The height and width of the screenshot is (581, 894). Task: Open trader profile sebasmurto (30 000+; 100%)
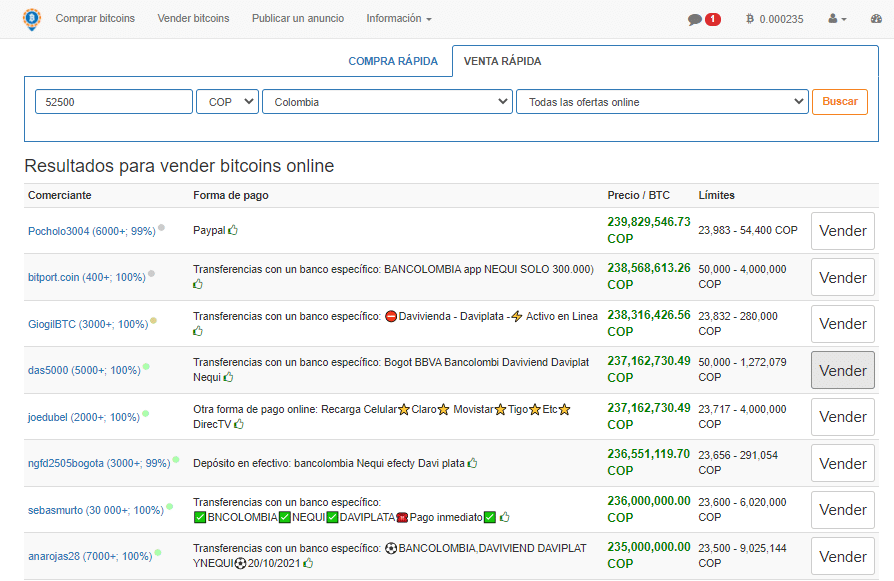96,510
